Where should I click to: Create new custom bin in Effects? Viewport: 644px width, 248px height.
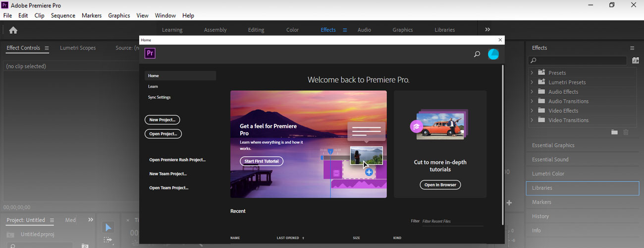(x=614, y=132)
